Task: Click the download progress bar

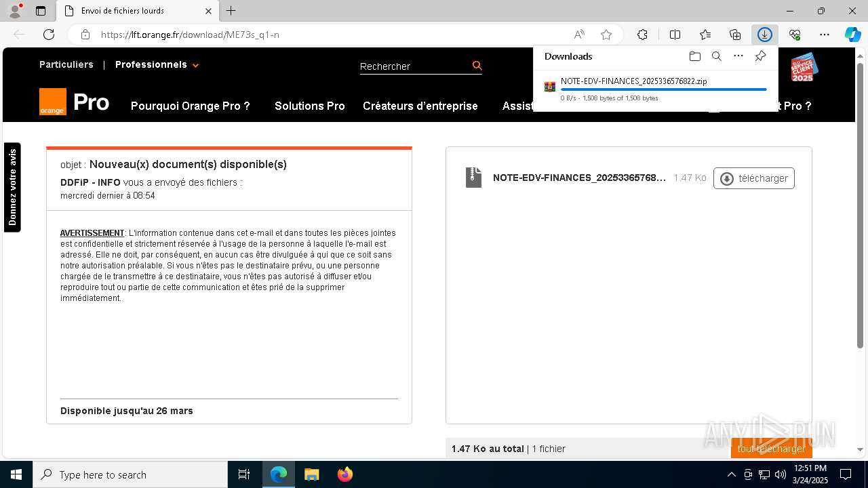Action: coord(663,89)
